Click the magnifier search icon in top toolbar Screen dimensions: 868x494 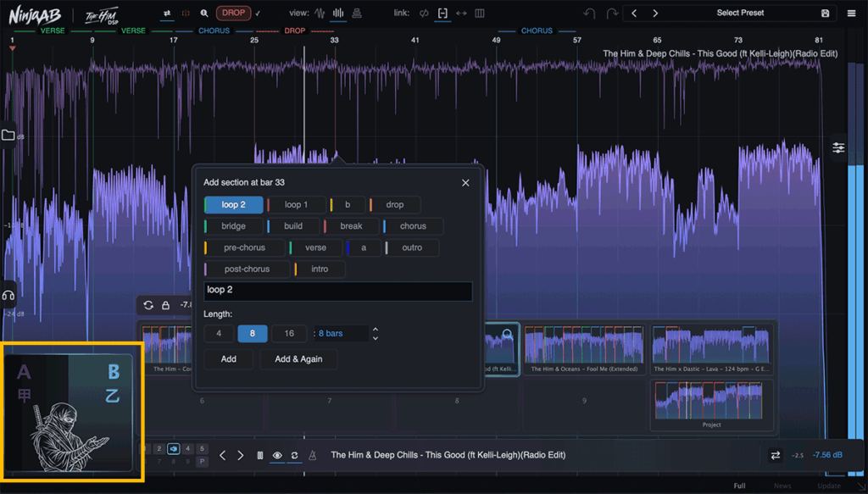pyautogui.click(x=204, y=13)
